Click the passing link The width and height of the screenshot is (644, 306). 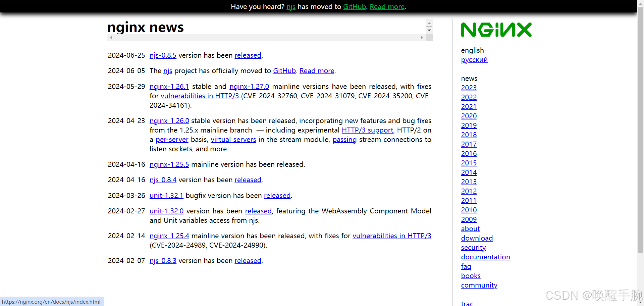pos(344,140)
